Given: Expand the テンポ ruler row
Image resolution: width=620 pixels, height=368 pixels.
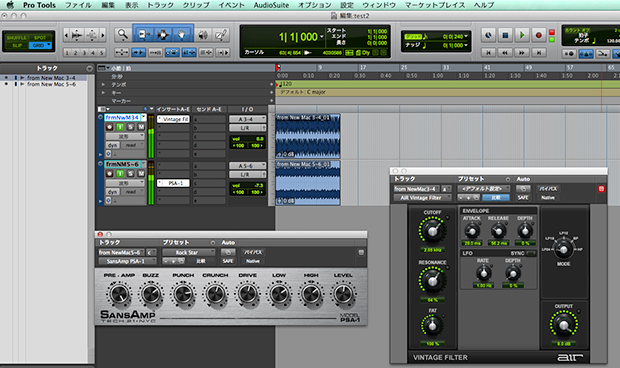Looking at the screenshot, I should click(x=103, y=85).
